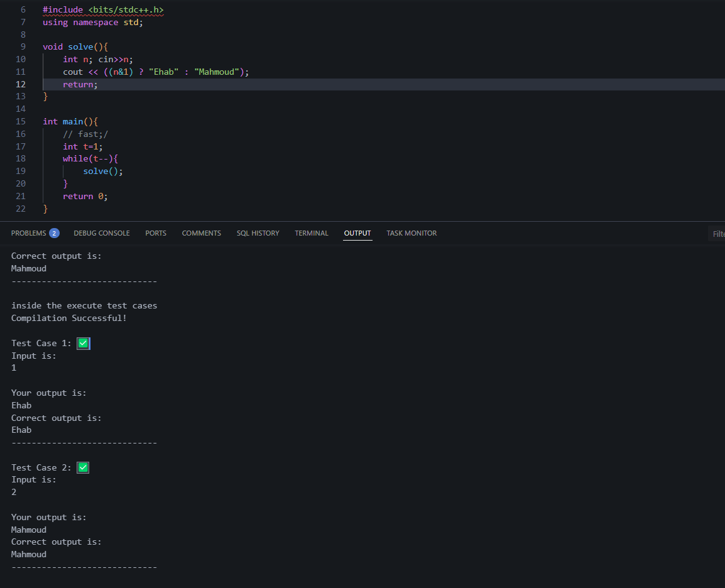Click the output Filter input field
This screenshot has width=725, height=588.
tap(717, 234)
